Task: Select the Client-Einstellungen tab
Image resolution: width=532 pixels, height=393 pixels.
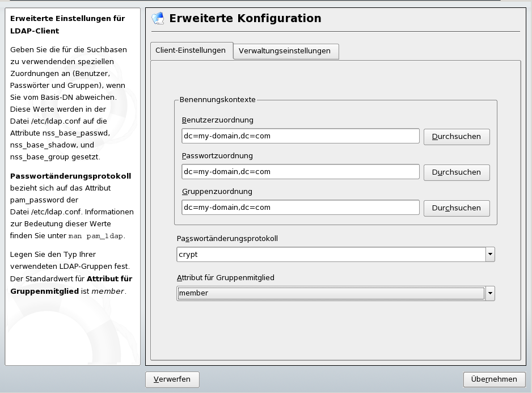Action: coord(191,50)
